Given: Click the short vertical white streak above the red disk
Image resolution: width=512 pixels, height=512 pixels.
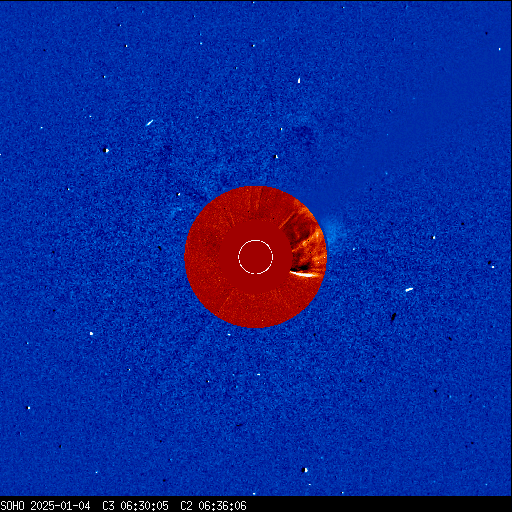Looking at the screenshot, I should click(x=299, y=80).
